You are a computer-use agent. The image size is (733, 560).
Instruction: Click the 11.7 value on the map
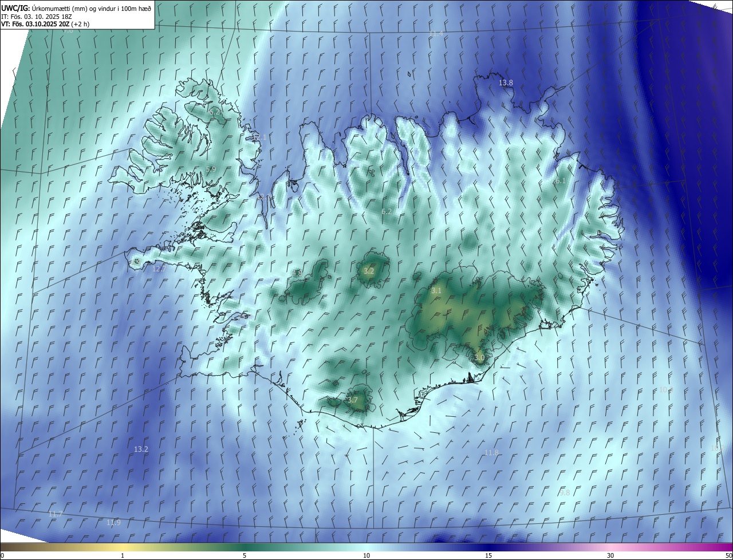[56, 514]
